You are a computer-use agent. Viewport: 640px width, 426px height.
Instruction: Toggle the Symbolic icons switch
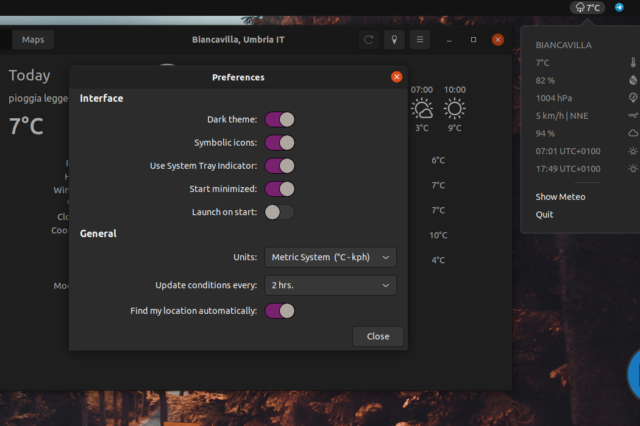point(280,143)
